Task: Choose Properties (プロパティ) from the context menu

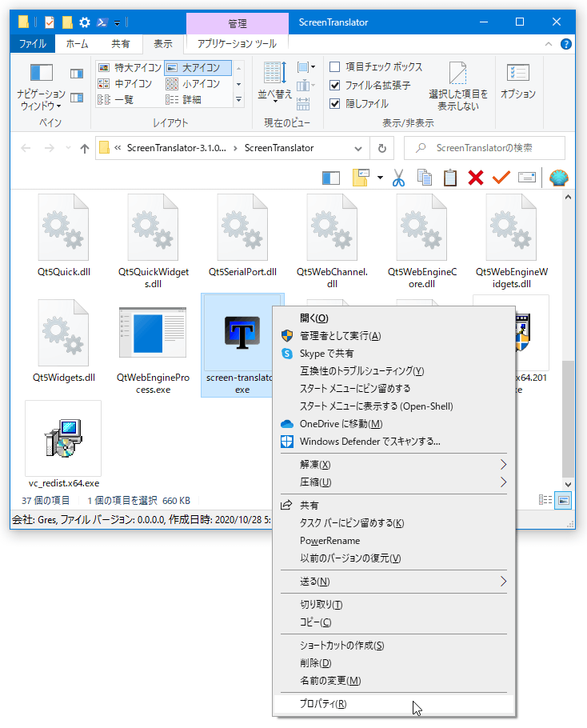Action: 393,704
